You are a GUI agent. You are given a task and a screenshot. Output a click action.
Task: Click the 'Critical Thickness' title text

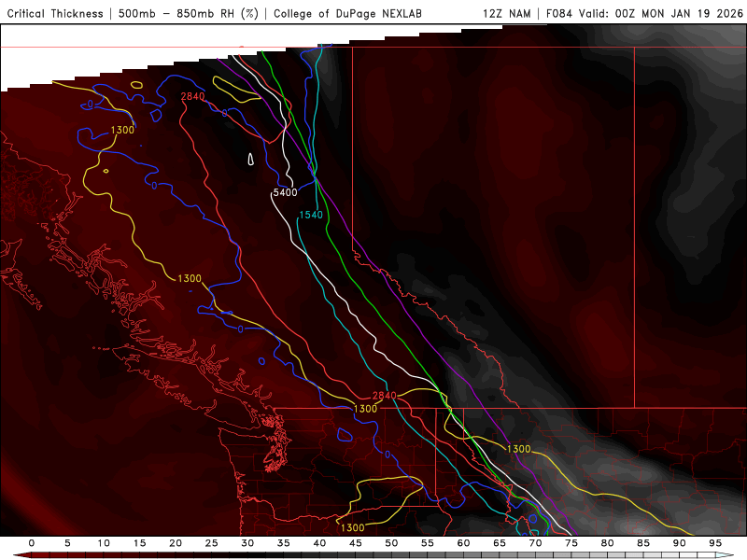click(55, 14)
